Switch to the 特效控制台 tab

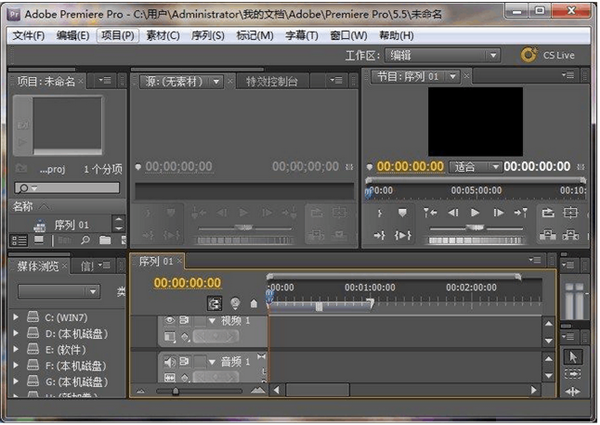pyautogui.click(x=271, y=80)
